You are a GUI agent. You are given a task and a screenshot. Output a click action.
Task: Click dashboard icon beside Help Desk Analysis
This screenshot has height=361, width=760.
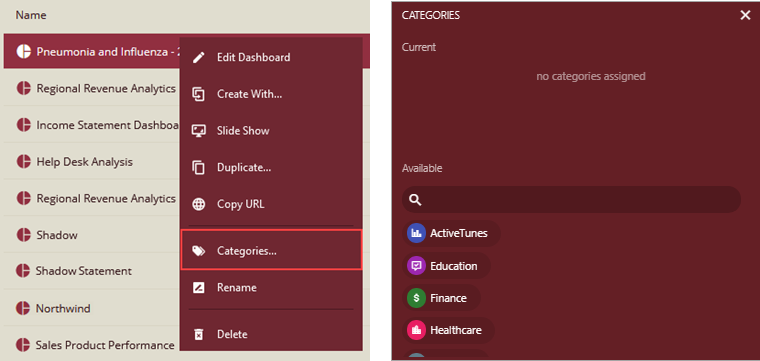[x=23, y=161]
